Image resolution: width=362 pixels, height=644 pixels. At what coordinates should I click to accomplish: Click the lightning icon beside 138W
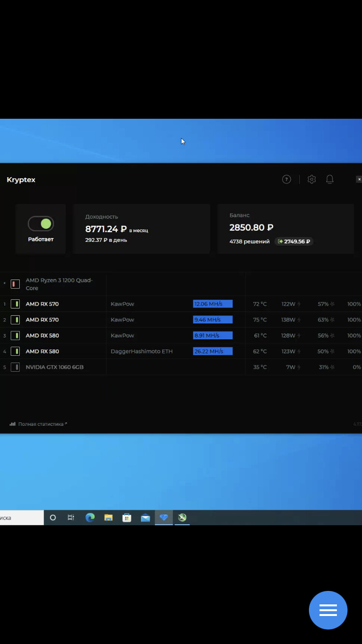pos(299,320)
